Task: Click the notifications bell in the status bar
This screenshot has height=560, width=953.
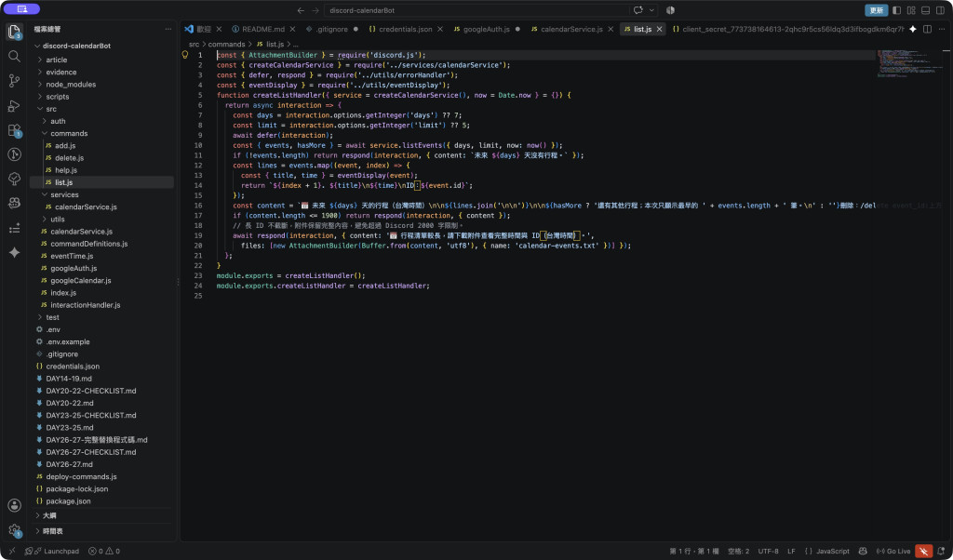Action: pos(941,552)
